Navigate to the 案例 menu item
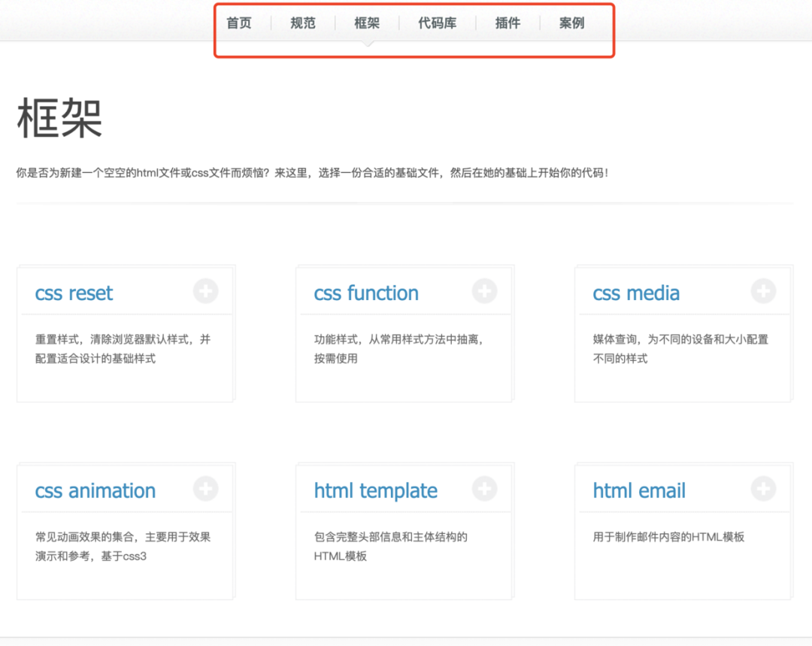This screenshot has width=812, height=646. tap(571, 23)
